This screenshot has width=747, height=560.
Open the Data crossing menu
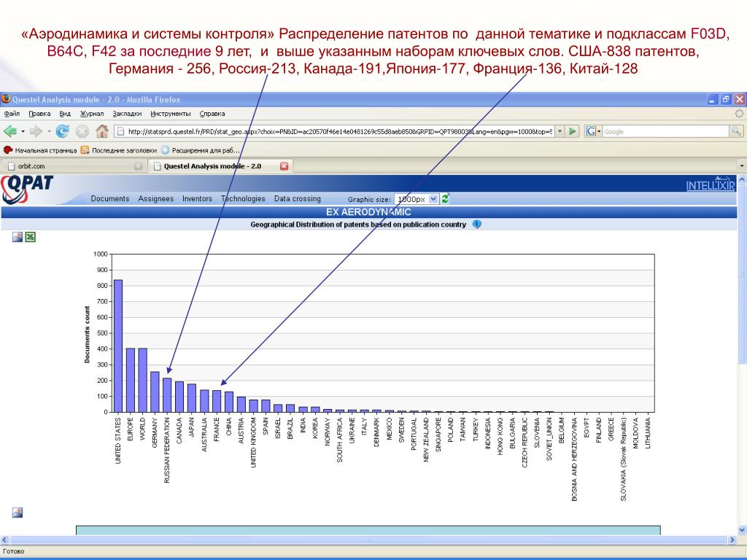pyautogui.click(x=298, y=198)
